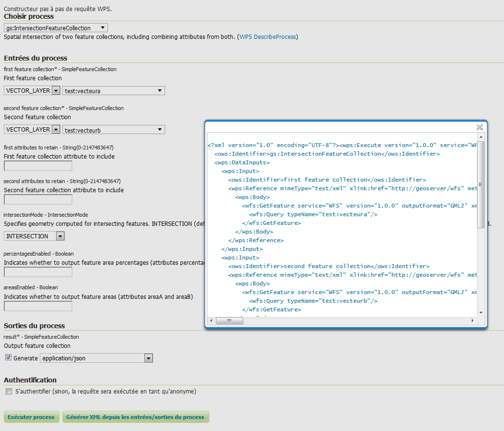Image resolution: width=504 pixels, height=431 pixels.
Task: Open second collection VECTOR_LAYER type dropdown
Action: pyautogui.click(x=32, y=130)
